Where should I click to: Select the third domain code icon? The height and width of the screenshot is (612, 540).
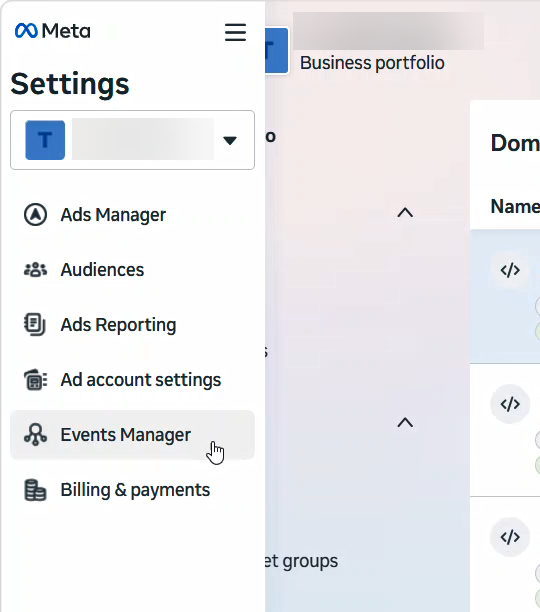tap(510, 537)
